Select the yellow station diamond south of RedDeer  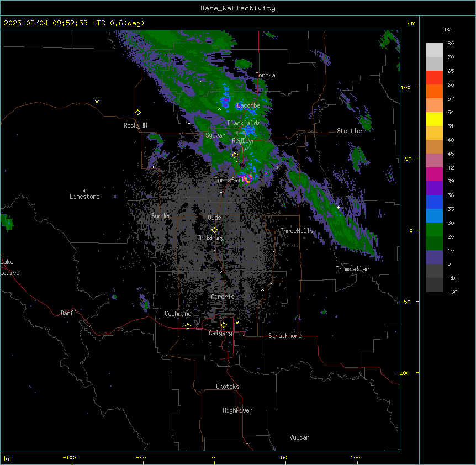(x=235, y=155)
